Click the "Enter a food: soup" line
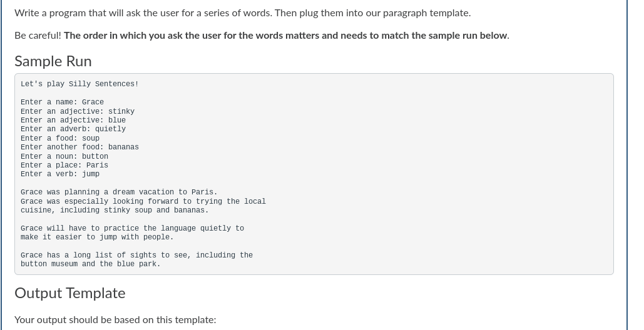This screenshot has width=644, height=330. coord(60,138)
